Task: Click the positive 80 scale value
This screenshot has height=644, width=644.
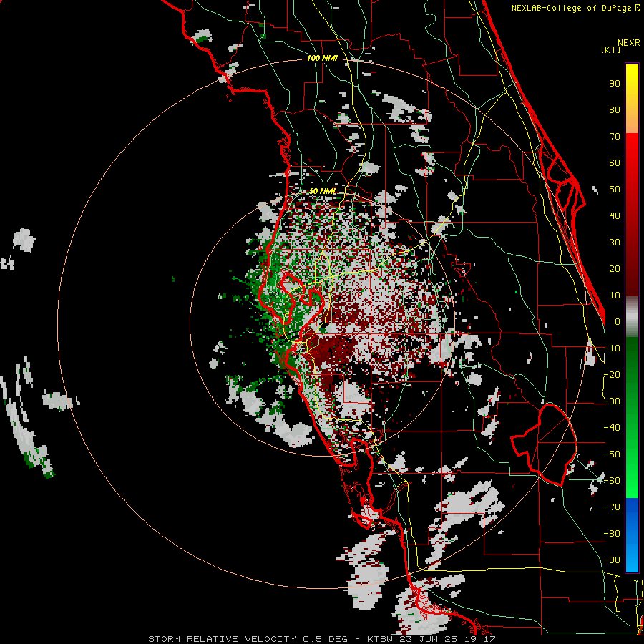Action: [615, 110]
